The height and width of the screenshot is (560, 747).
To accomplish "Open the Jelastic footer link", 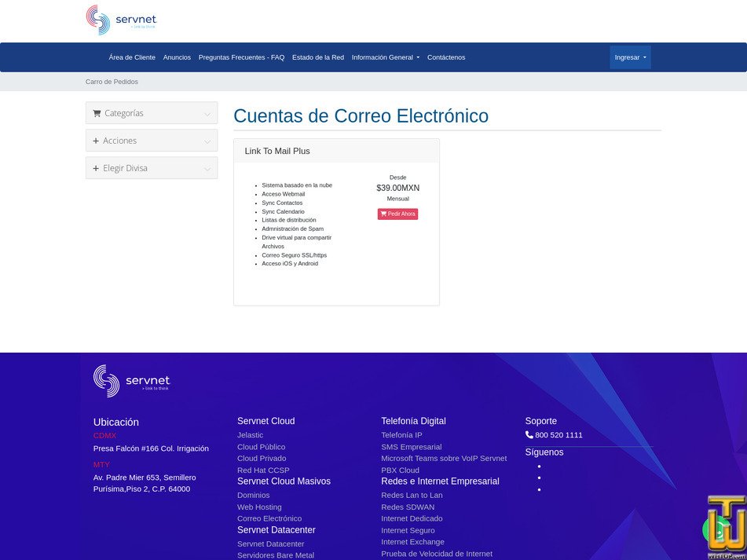I will point(250,435).
